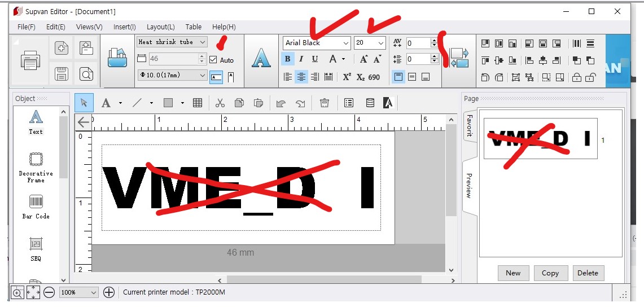Switch to the Favorit side tab
Viewport: 644px width, 307px height.
click(x=468, y=128)
